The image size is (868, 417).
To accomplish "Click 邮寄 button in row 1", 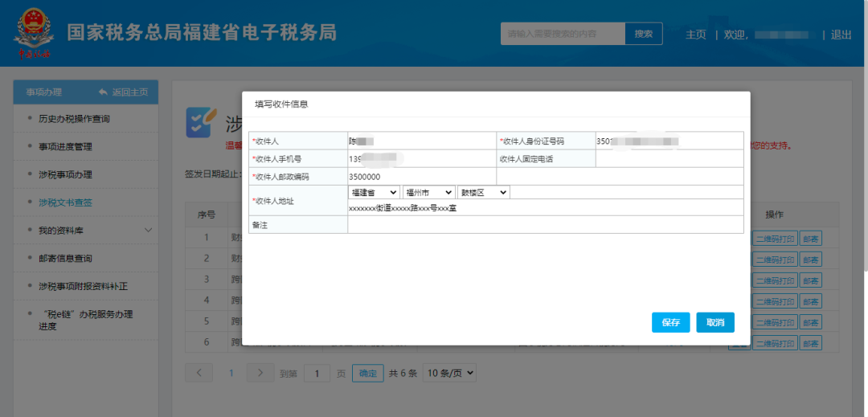I will pos(810,239).
